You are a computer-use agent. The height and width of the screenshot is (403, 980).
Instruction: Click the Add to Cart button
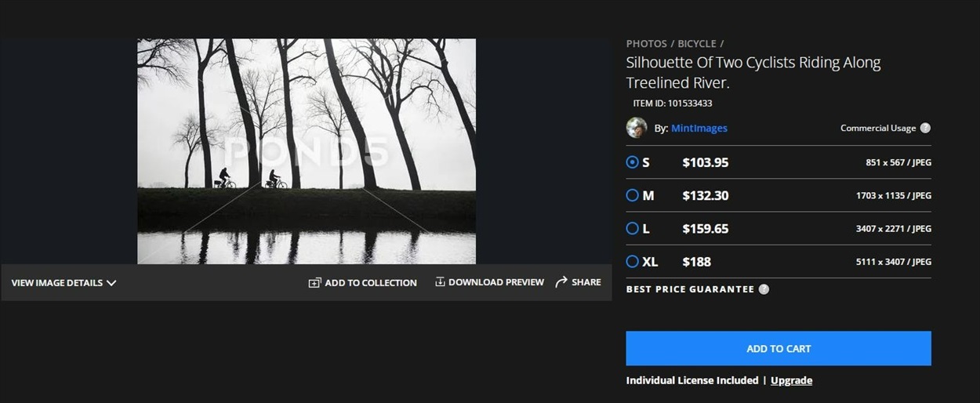[x=779, y=348]
